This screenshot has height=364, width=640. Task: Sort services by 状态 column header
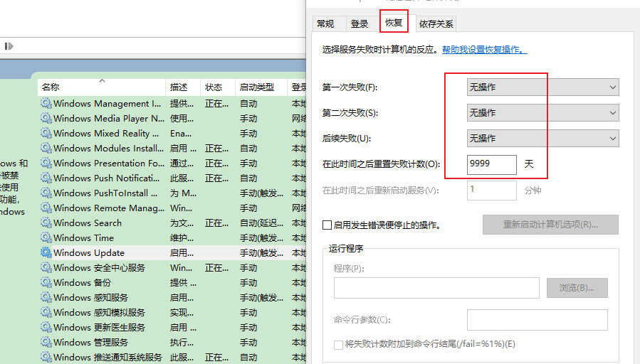[x=218, y=87]
